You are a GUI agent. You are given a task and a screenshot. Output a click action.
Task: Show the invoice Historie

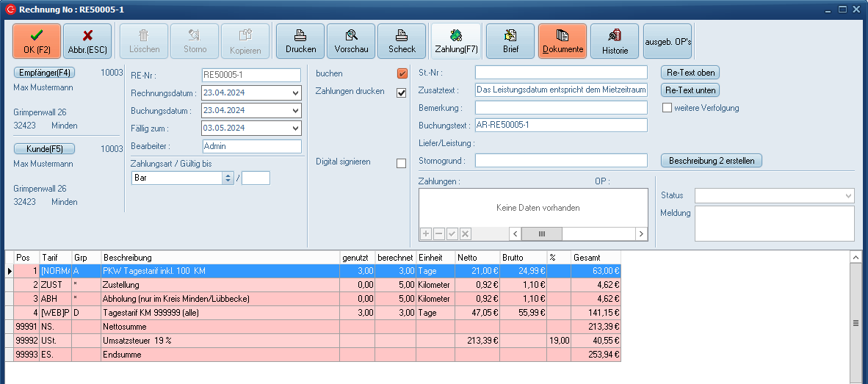(615, 41)
